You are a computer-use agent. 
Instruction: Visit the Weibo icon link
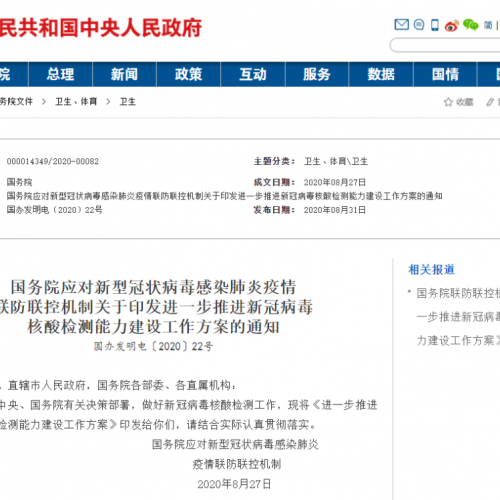(x=452, y=25)
